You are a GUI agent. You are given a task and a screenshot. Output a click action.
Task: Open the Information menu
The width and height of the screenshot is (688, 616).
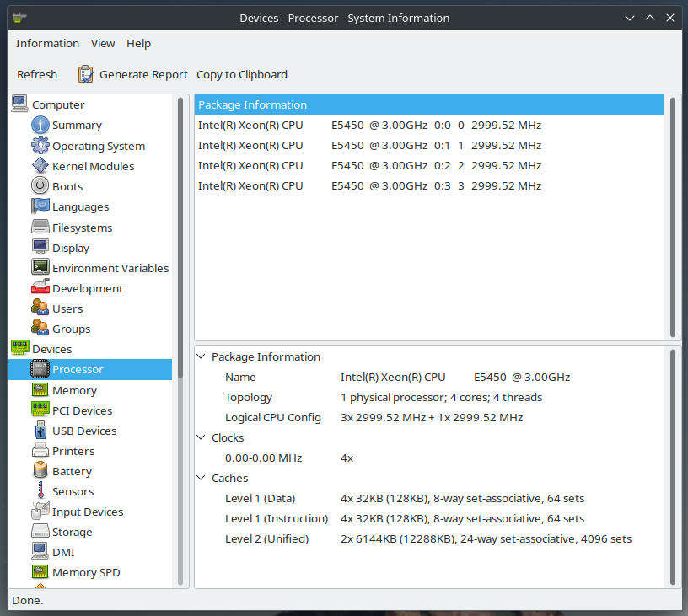pos(47,43)
